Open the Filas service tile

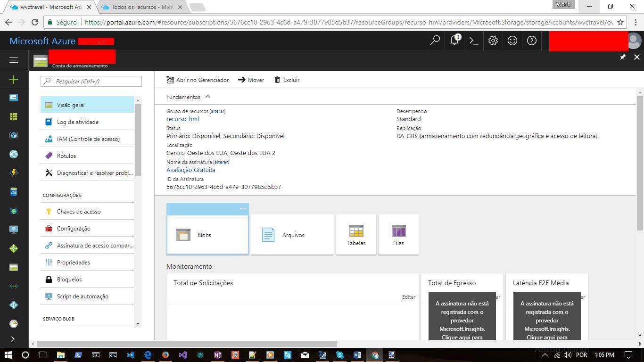tap(398, 235)
